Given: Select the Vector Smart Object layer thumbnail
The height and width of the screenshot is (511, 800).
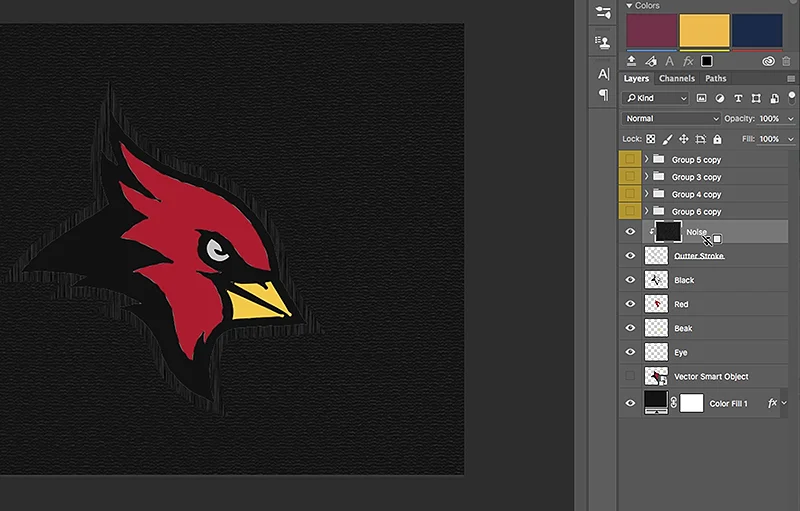Looking at the screenshot, I should [656, 376].
